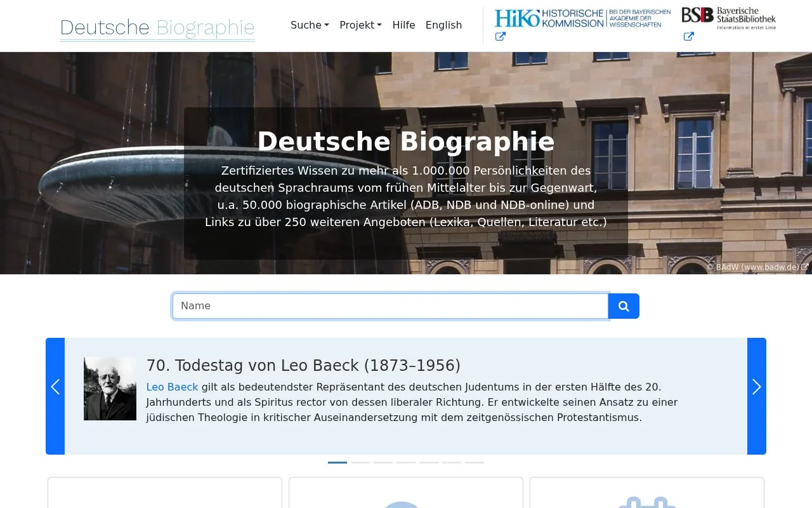Click the Leo Baeck portrait photo
812x508 pixels.
click(110, 389)
